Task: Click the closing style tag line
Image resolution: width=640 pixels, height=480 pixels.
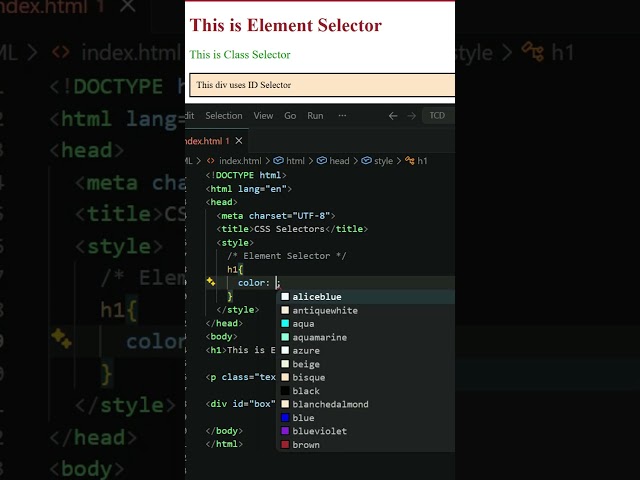Action: click(238, 310)
